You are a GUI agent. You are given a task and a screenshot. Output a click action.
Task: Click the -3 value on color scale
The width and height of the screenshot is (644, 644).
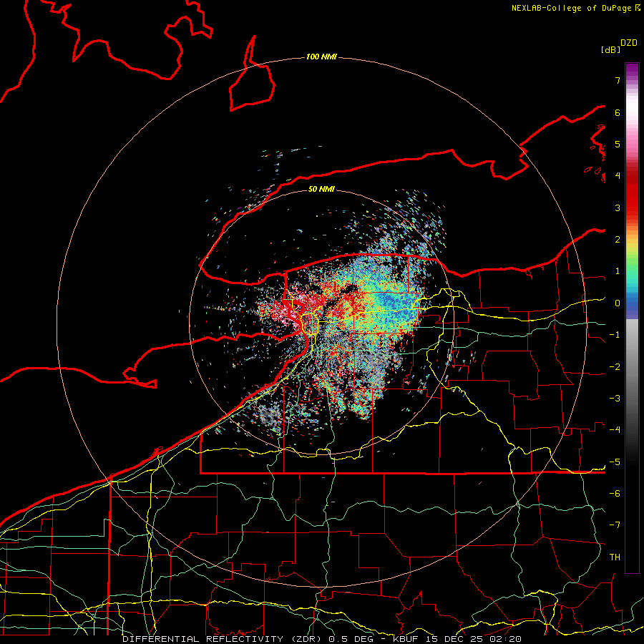click(x=615, y=399)
